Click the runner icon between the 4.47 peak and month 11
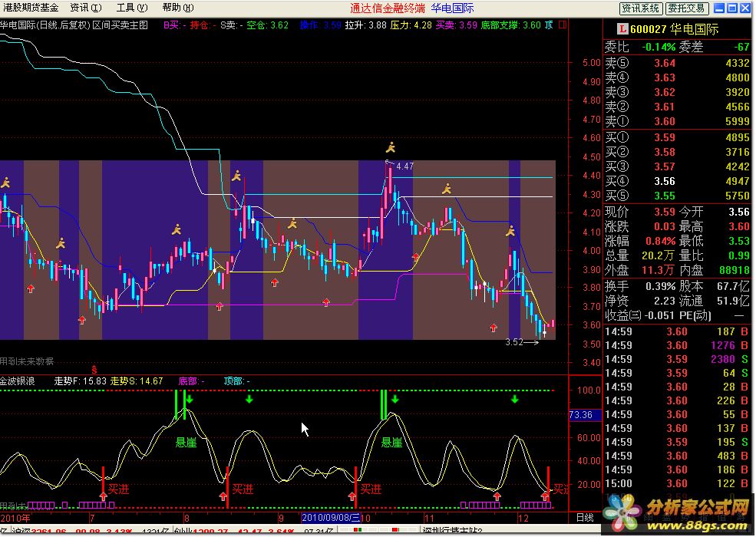 pyautogui.click(x=447, y=189)
